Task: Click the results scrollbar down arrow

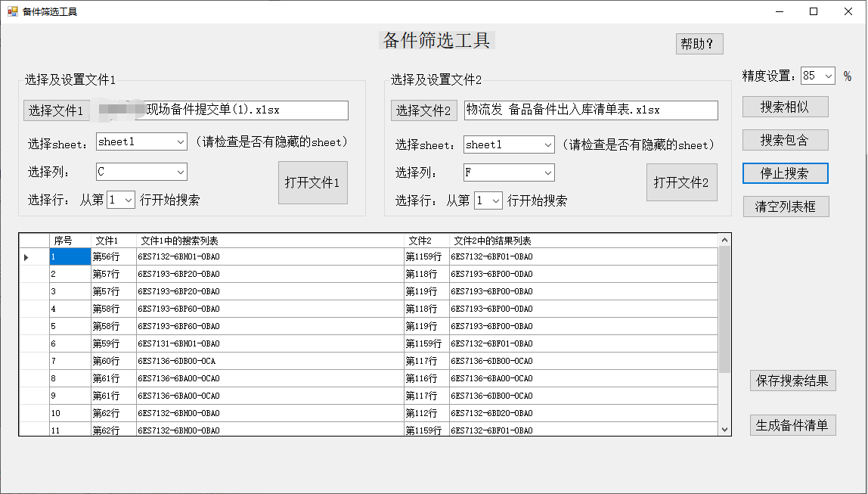Action: pyautogui.click(x=724, y=429)
